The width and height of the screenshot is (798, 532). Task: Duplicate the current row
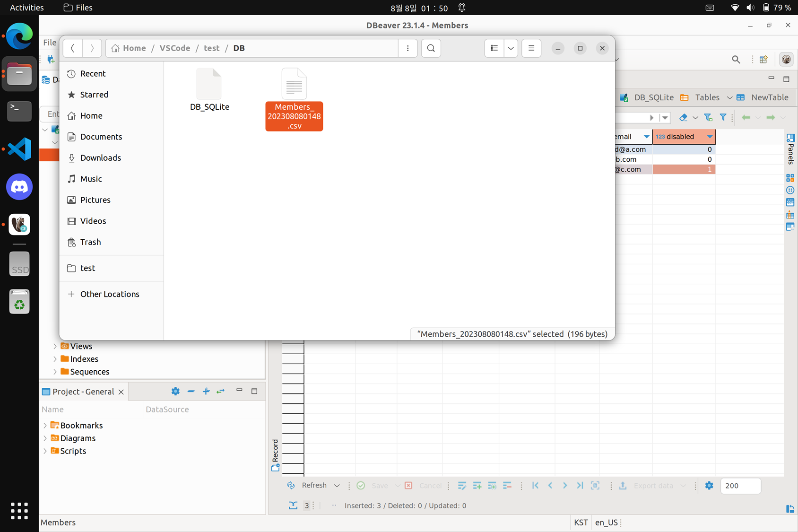click(492, 486)
